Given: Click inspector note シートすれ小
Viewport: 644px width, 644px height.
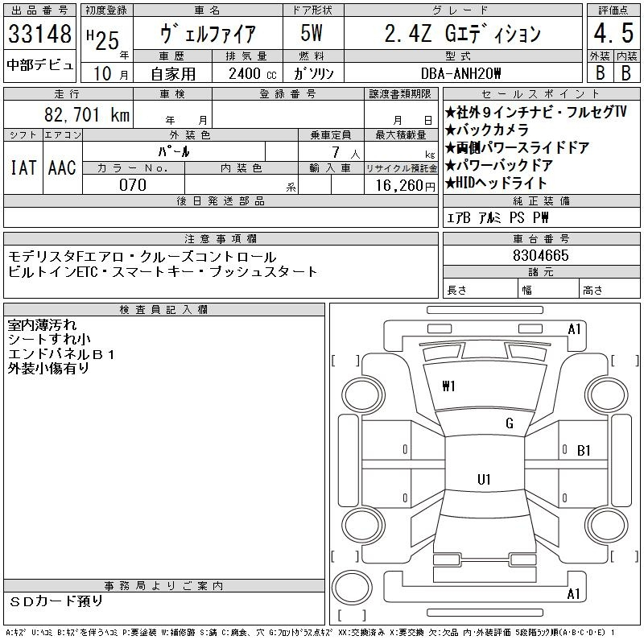Looking at the screenshot, I should pyautogui.click(x=49, y=339).
